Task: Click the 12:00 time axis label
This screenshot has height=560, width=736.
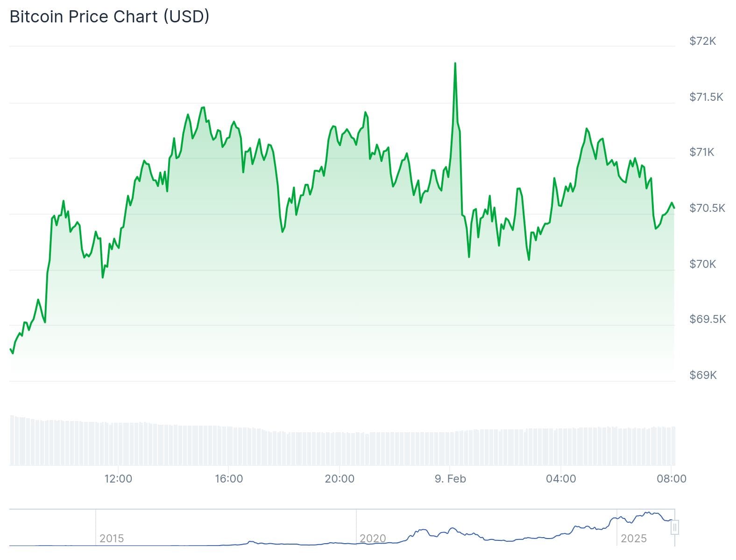Action: pyautogui.click(x=118, y=479)
